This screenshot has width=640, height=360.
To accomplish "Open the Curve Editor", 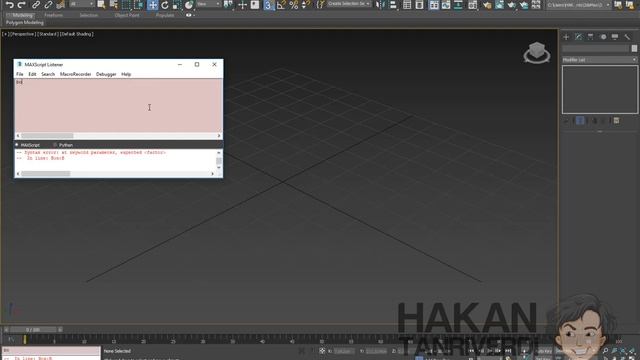I will coord(446,5).
